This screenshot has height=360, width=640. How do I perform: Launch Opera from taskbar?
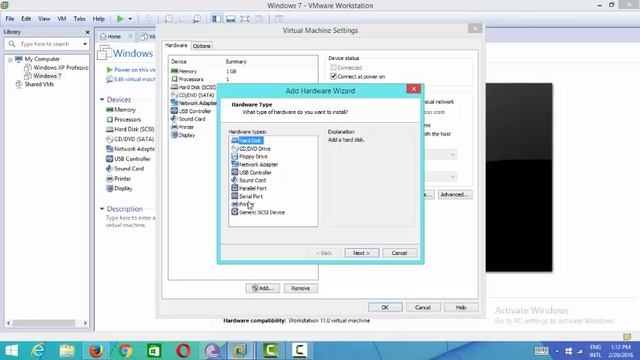click(183, 351)
